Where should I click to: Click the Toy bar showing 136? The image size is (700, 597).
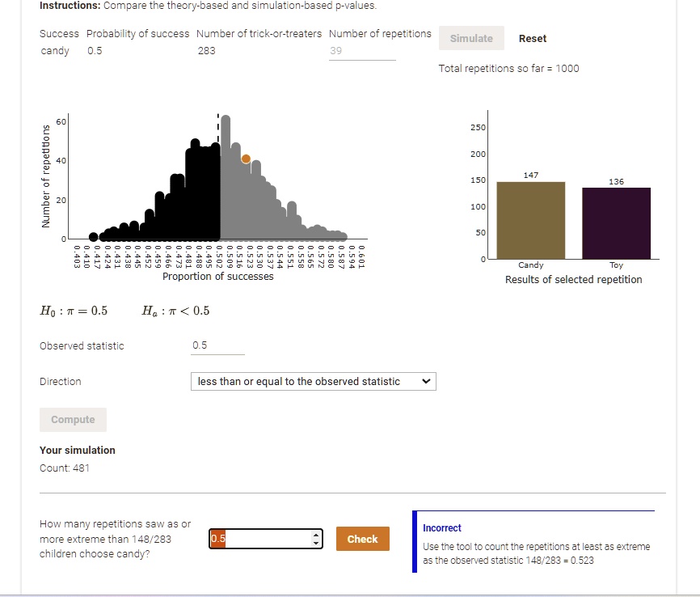click(x=616, y=222)
